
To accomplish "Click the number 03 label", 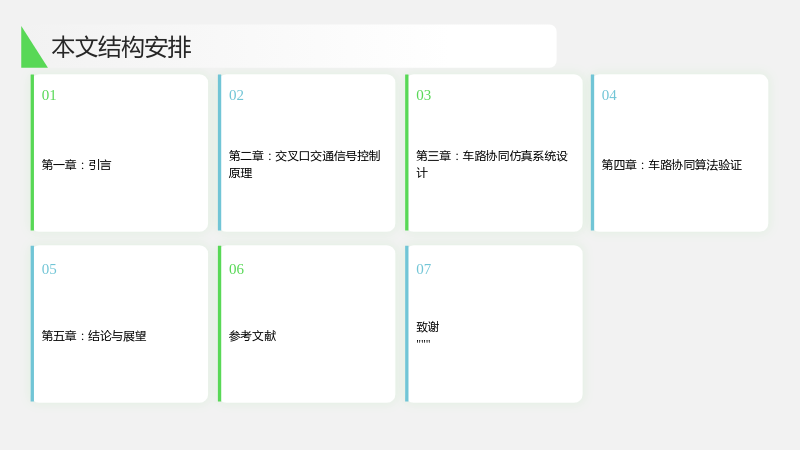I will (423, 95).
